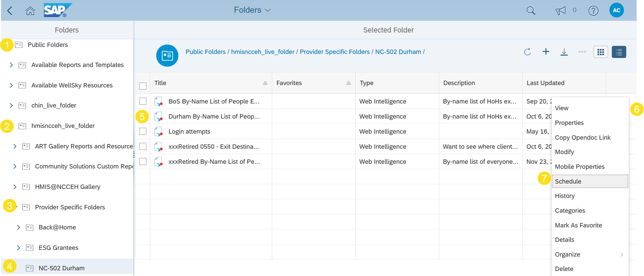Viewport: 644px width, 276px height.
Task: Select NC-502 Durham in folder tree
Action: click(x=61, y=268)
